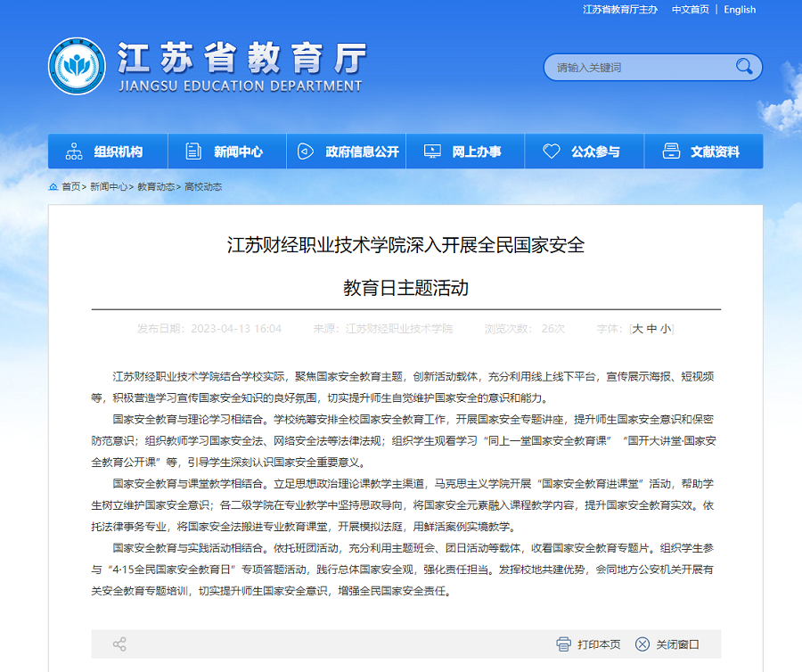Click 教育动态 in the breadcrumb
The image size is (802, 672).
coord(156,186)
